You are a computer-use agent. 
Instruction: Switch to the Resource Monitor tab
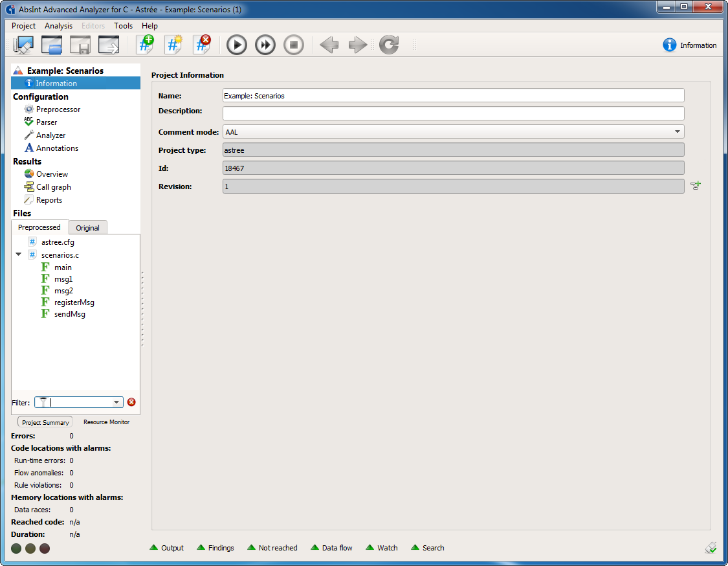click(x=106, y=422)
